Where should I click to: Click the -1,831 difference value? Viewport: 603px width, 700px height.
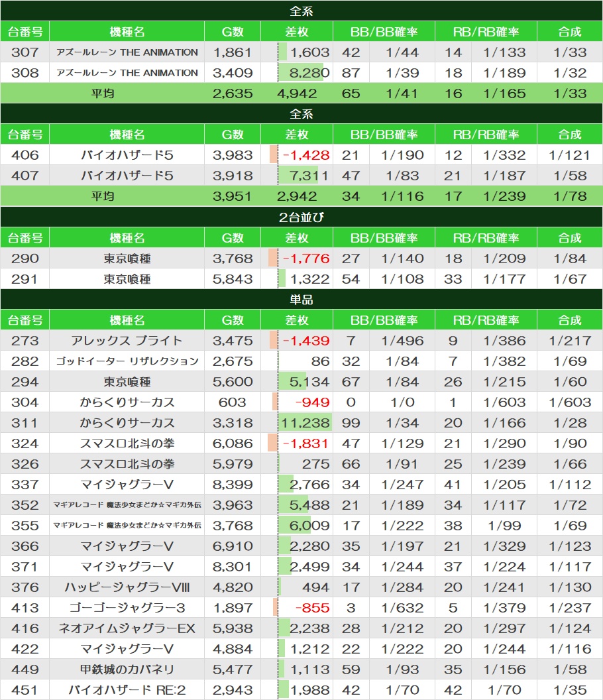306,443
